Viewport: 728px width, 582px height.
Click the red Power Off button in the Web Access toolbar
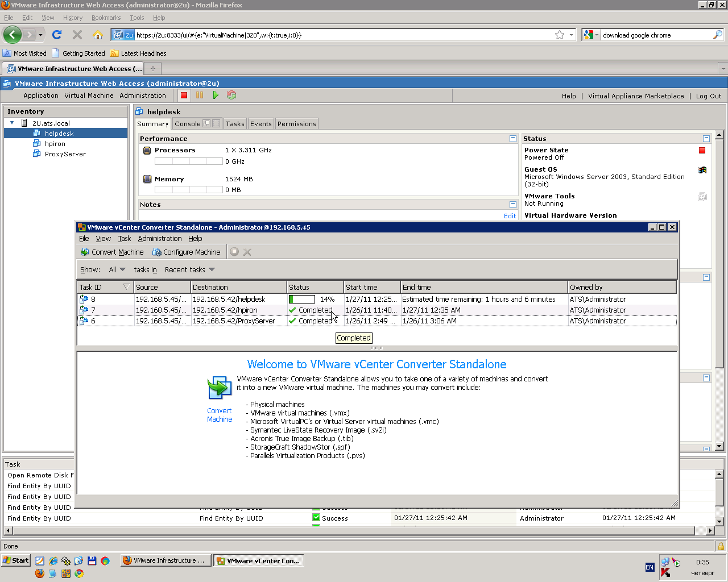pos(184,95)
